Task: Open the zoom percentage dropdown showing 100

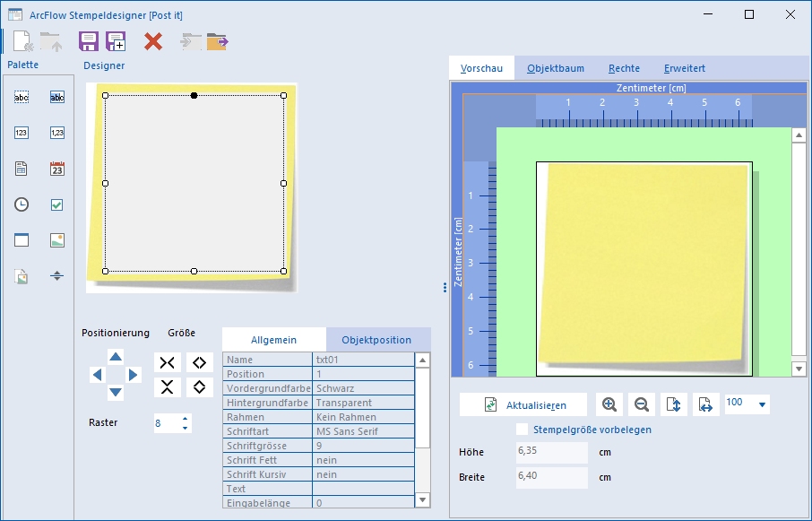Action: click(762, 404)
